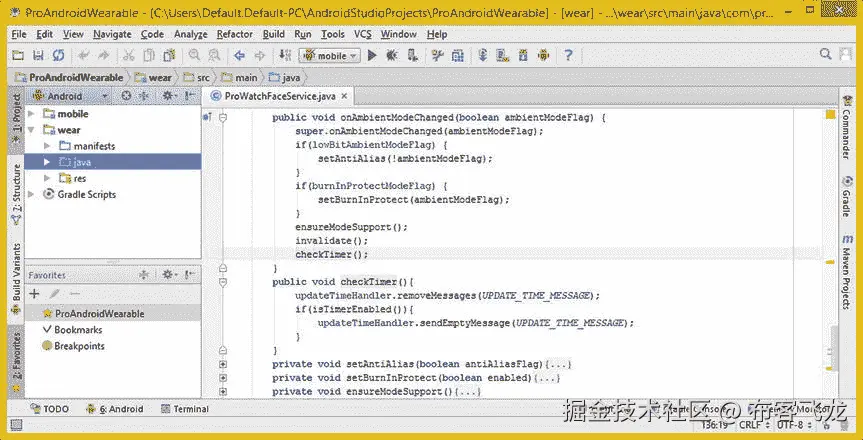Click the Open folder toolbar icon
Viewport: 863px width, 440px height.
(19, 55)
